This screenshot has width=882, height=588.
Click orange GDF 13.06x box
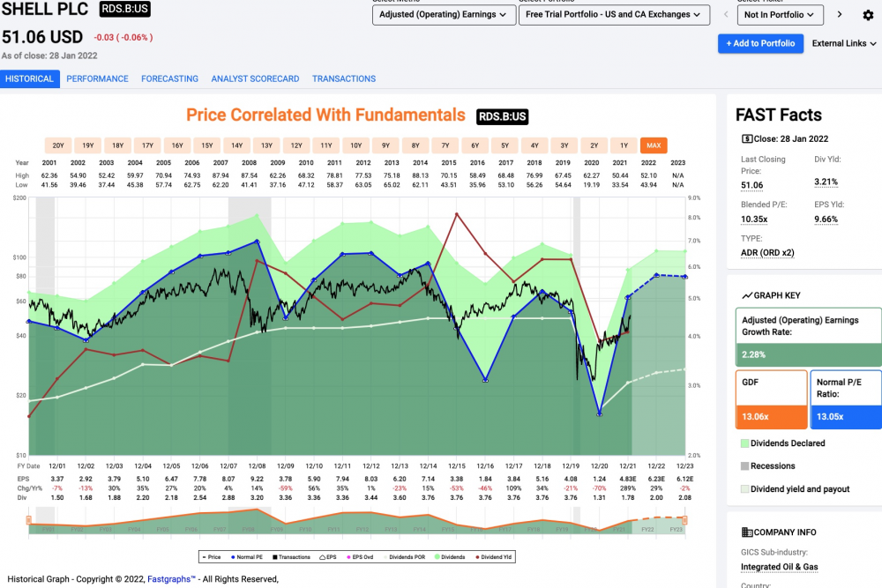coord(771,399)
